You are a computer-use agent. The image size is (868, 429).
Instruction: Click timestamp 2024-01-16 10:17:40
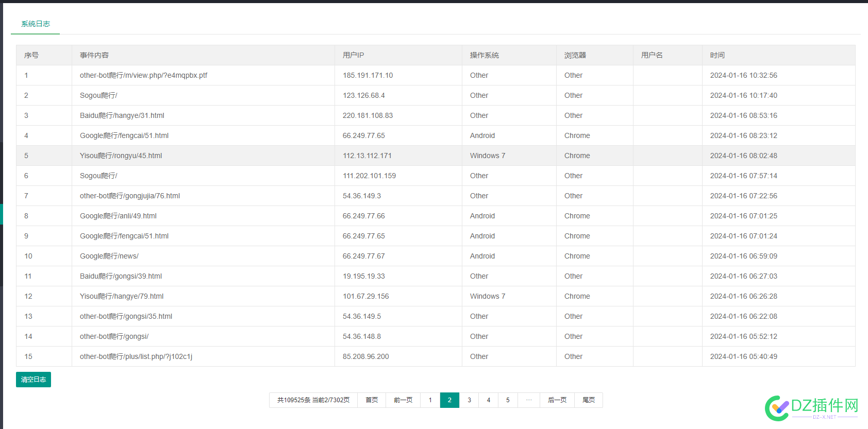pyautogui.click(x=744, y=95)
